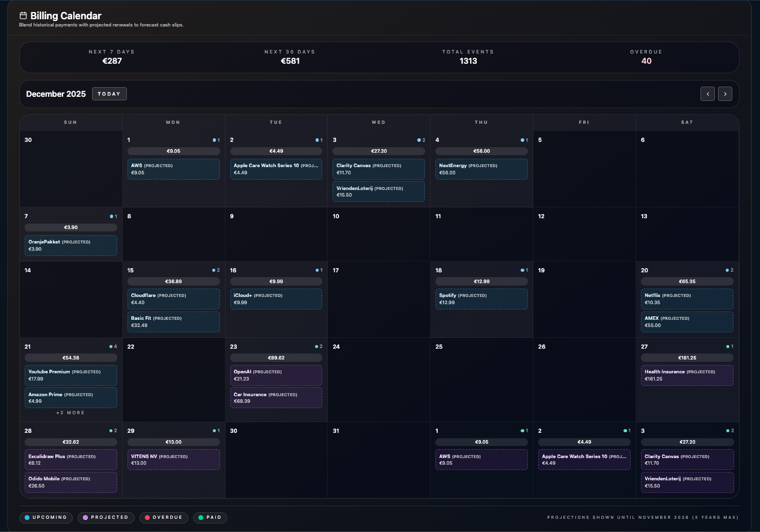Toggle the Upcoming filter pill
The height and width of the screenshot is (532, 760).
click(46, 518)
